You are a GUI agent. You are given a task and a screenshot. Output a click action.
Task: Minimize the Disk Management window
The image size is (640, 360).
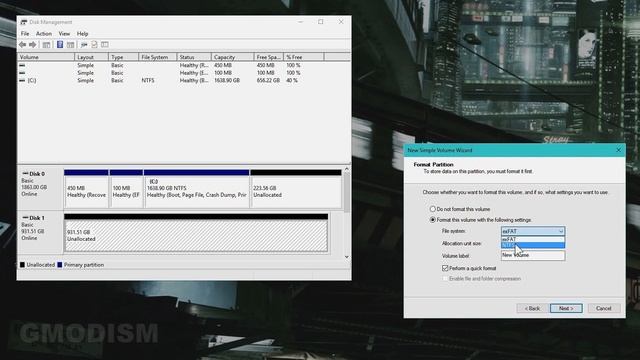300,22
